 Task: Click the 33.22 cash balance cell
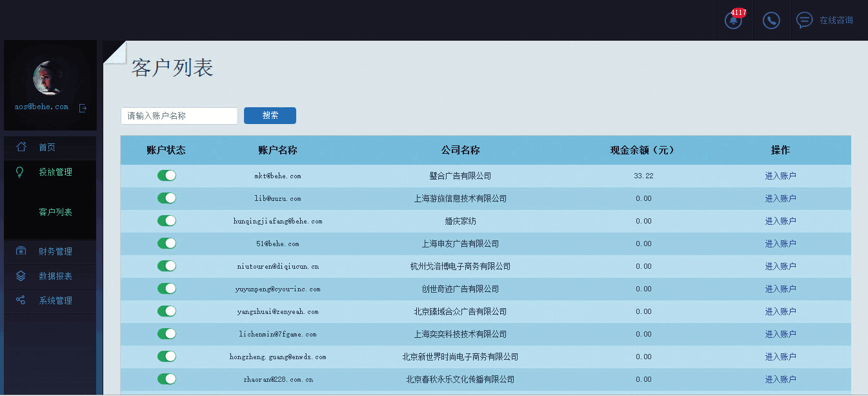pos(643,176)
